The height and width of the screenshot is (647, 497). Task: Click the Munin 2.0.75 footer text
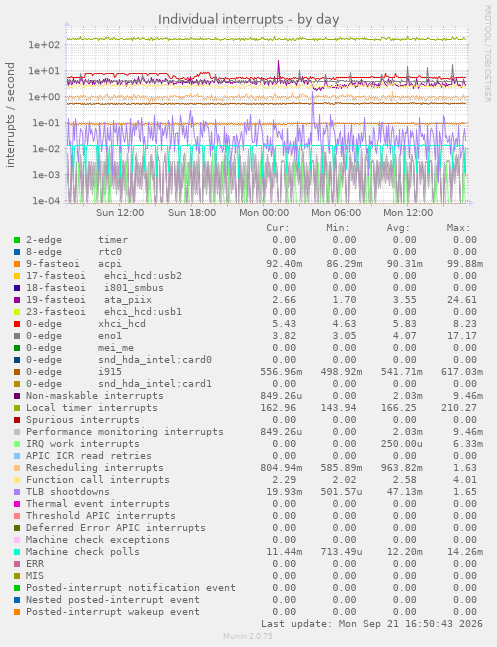tap(248, 636)
